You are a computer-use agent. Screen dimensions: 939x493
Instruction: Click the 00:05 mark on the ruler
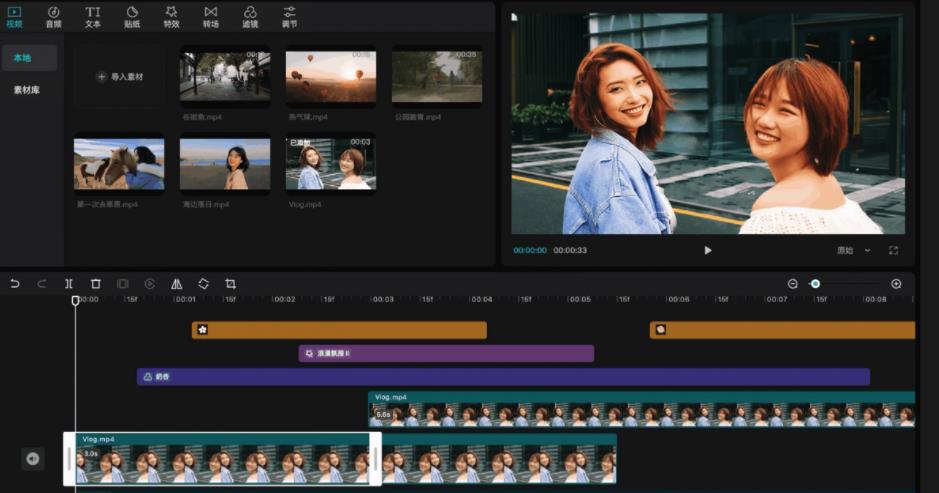pyautogui.click(x=580, y=299)
